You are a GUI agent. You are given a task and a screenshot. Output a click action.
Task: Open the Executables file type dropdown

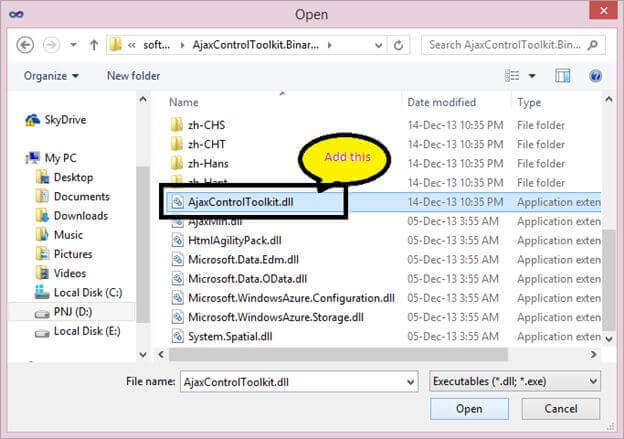(x=515, y=382)
